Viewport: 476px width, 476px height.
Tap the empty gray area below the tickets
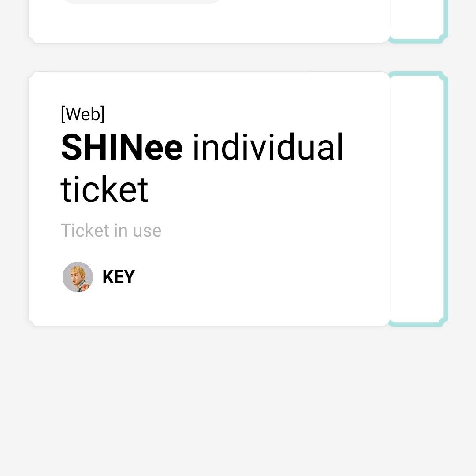pyautogui.click(x=238, y=401)
